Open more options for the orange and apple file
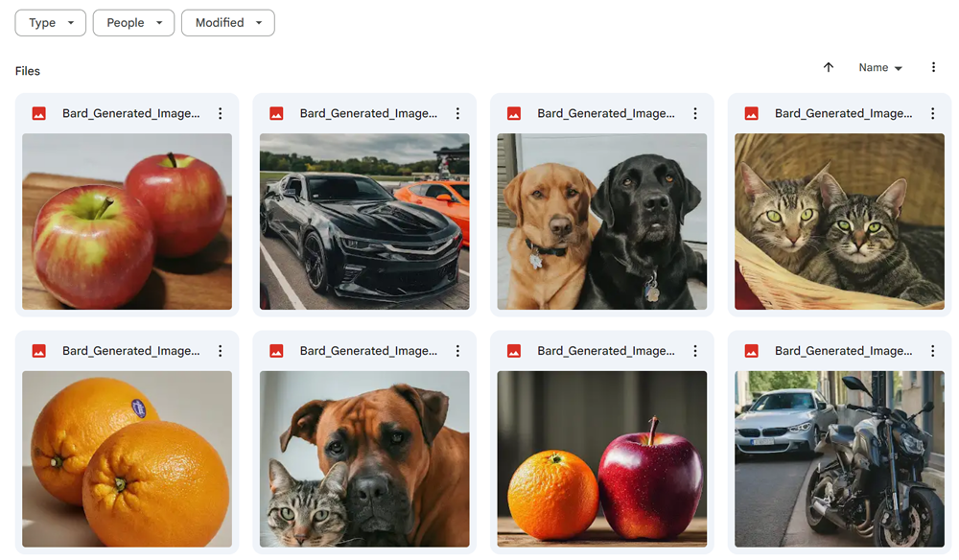This screenshot has height=560, width=959. pos(694,350)
